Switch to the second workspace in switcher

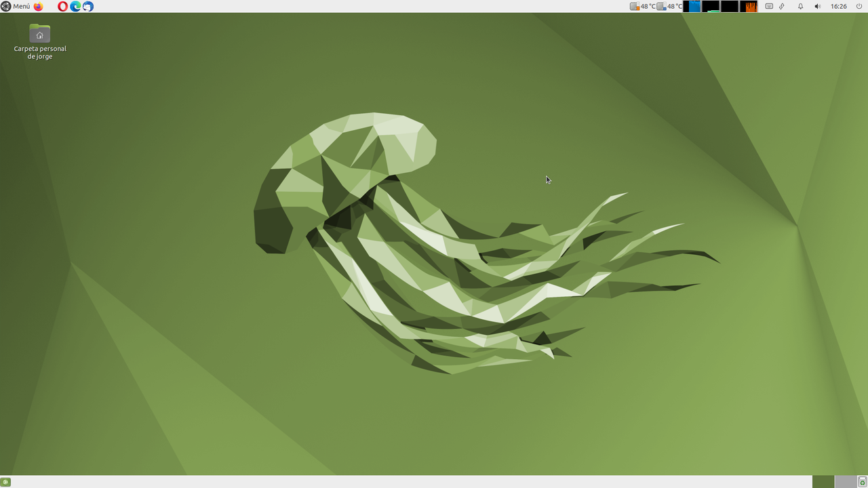tap(845, 482)
